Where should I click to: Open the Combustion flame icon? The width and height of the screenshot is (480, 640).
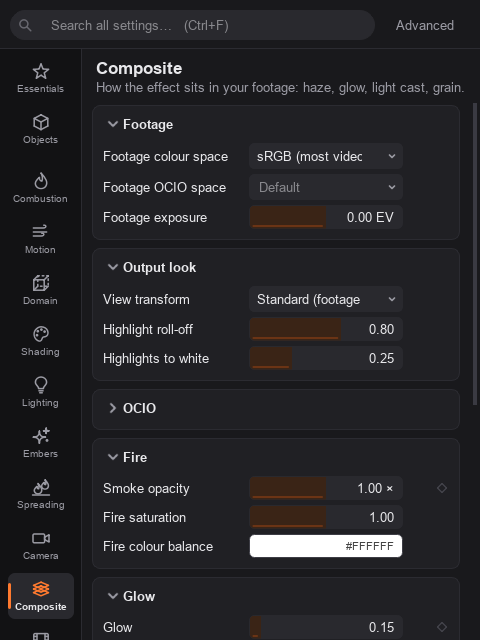[41, 181]
